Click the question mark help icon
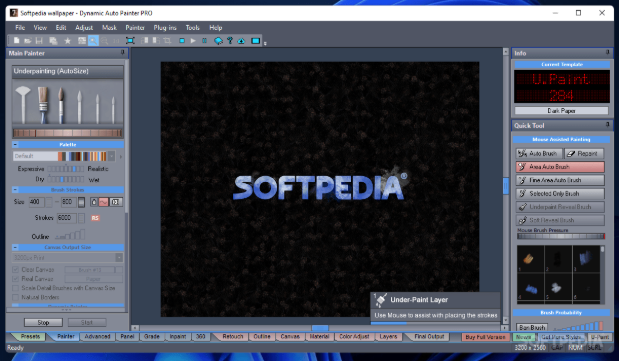 click(x=230, y=40)
